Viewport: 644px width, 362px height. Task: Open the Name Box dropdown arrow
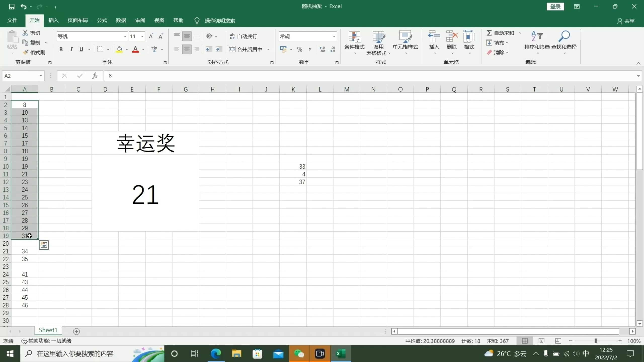tap(41, 76)
